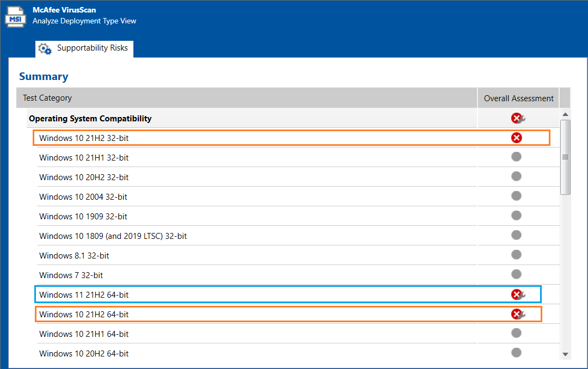Click the red error icon for Windows 10 21H2 32-bit
The width and height of the screenshot is (588, 369).
coord(516,138)
